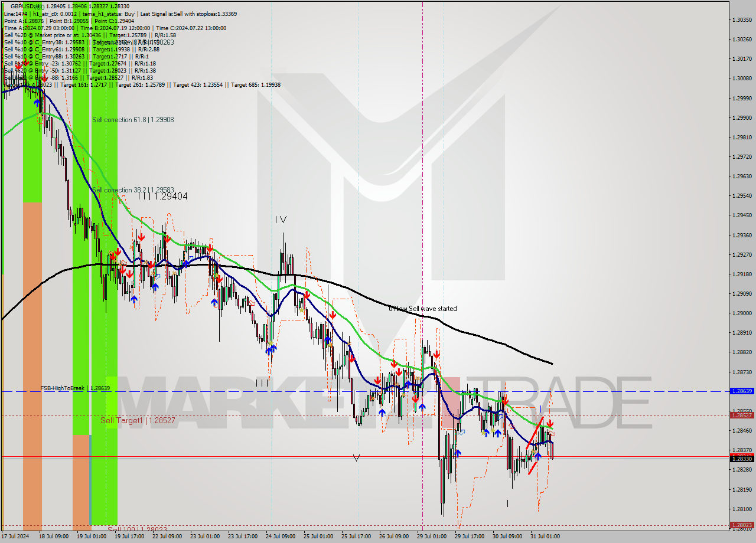Click the '23 Jul 01:00' time label
756x543 pixels.
205,537
